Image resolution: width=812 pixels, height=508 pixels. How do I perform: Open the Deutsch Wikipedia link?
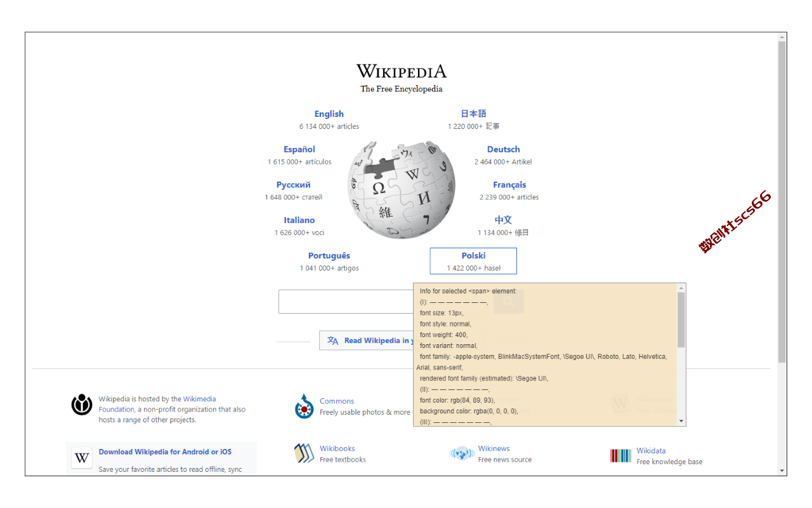(504, 150)
